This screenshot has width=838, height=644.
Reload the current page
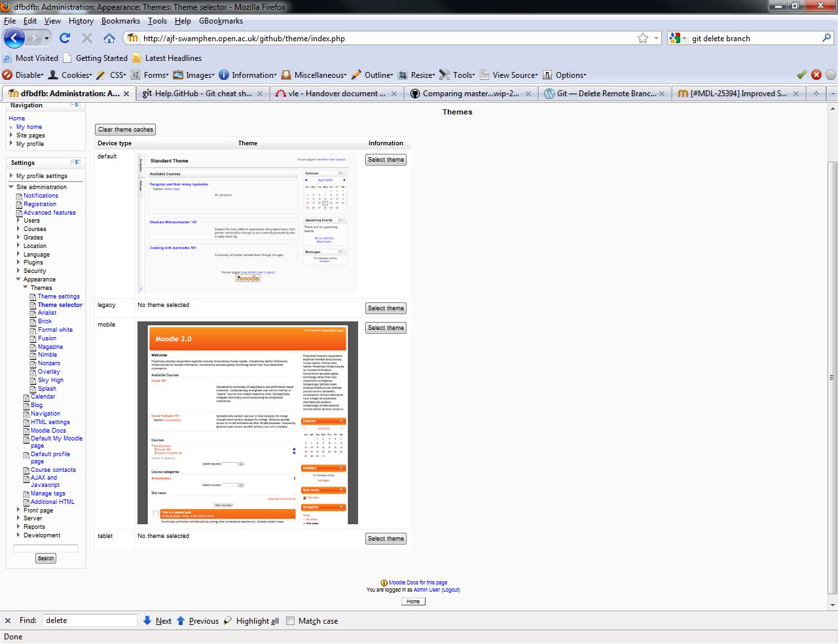point(64,38)
